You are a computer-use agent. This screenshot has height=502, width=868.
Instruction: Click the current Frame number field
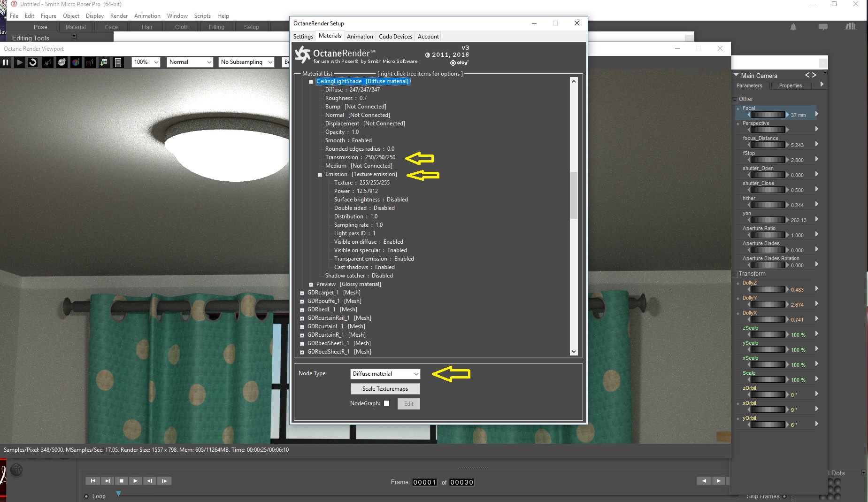(425, 482)
